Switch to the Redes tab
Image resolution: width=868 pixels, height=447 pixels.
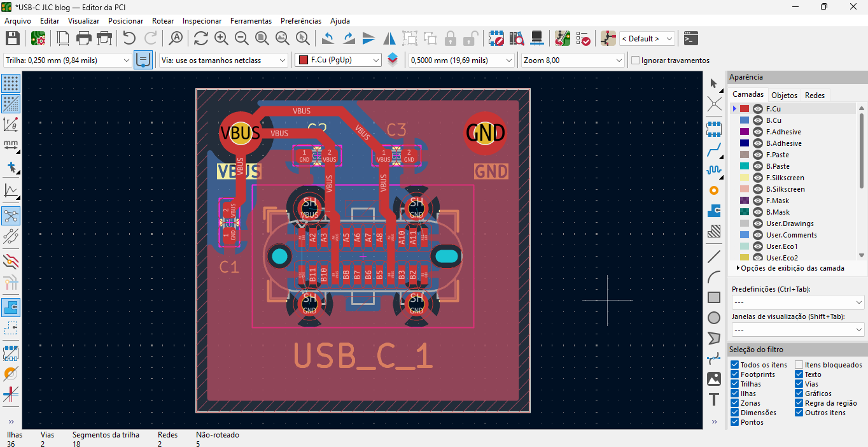[x=815, y=95]
